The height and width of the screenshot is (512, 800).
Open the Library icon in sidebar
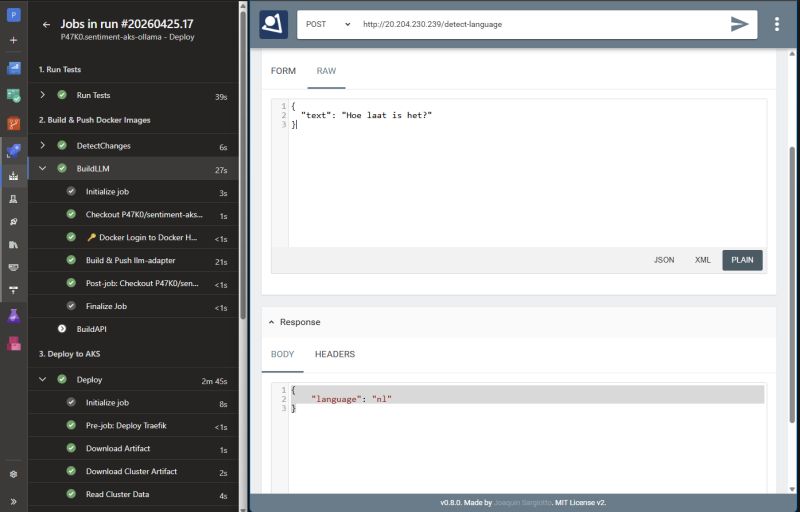point(14,245)
